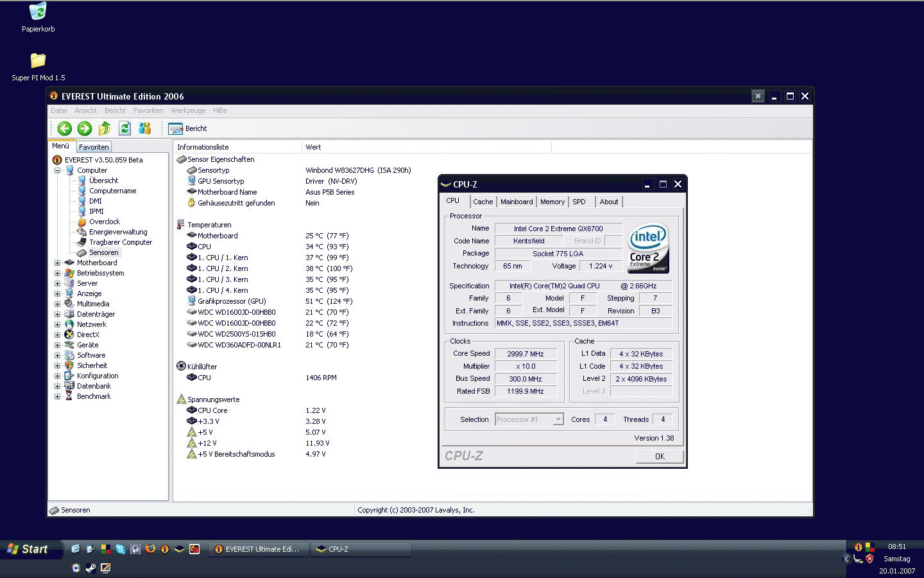
Task: Open the Werkzeuge menu
Action: coord(188,110)
